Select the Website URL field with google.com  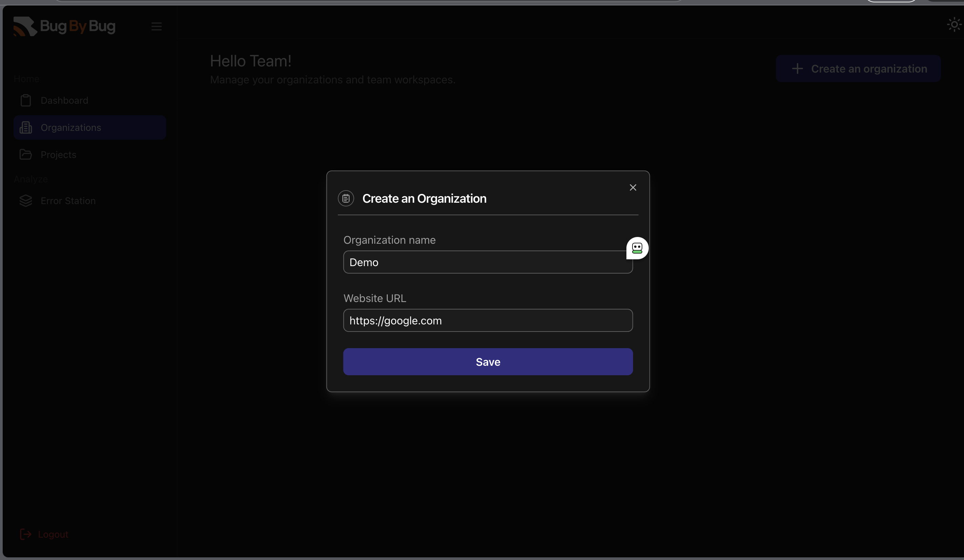488,321
